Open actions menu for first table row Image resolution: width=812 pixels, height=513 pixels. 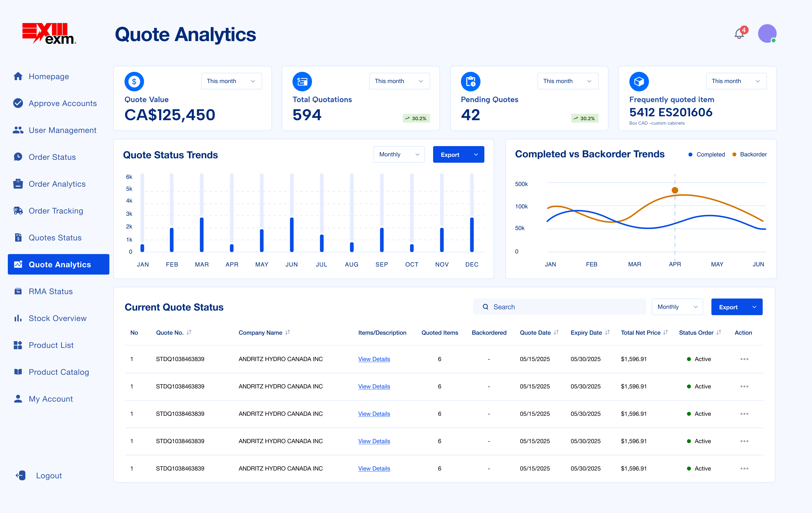tap(744, 359)
